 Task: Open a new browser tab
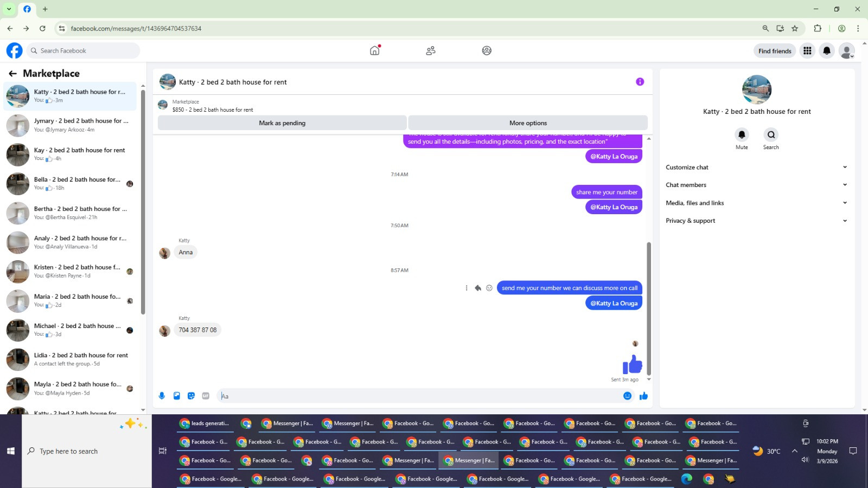(x=45, y=9)
